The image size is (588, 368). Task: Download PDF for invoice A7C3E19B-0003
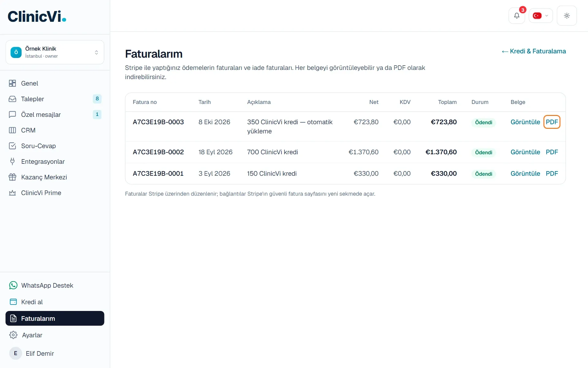click(552, 122)
